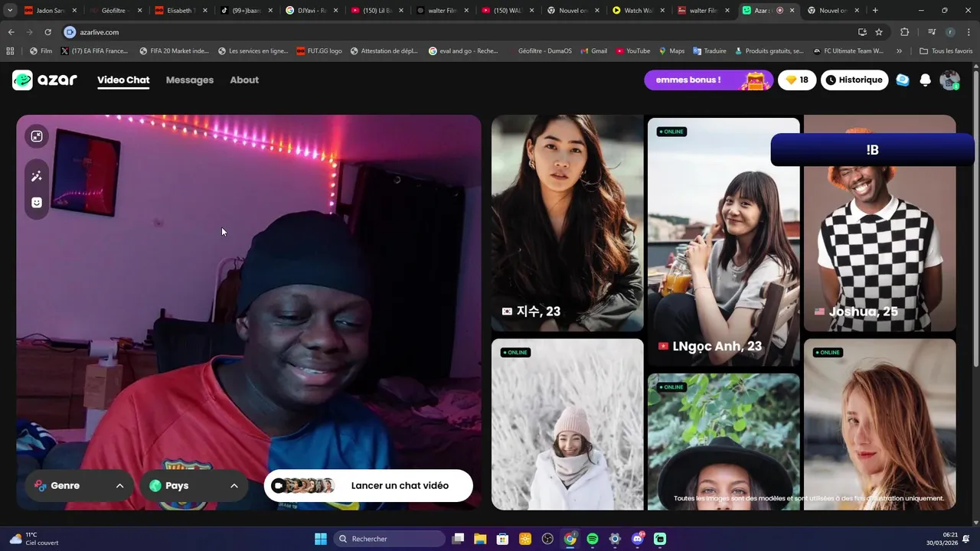Open Microsoft Store from the taskbar

[x=503, y=539]
